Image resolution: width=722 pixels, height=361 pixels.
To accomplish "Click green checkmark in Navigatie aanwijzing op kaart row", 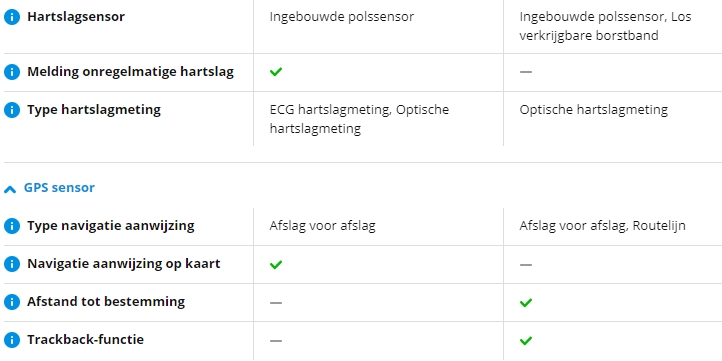I will click(x=276, y=265).
